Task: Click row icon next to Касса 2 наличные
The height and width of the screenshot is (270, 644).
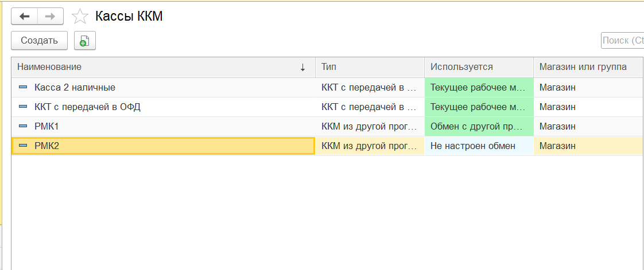Action: [23, 87]
